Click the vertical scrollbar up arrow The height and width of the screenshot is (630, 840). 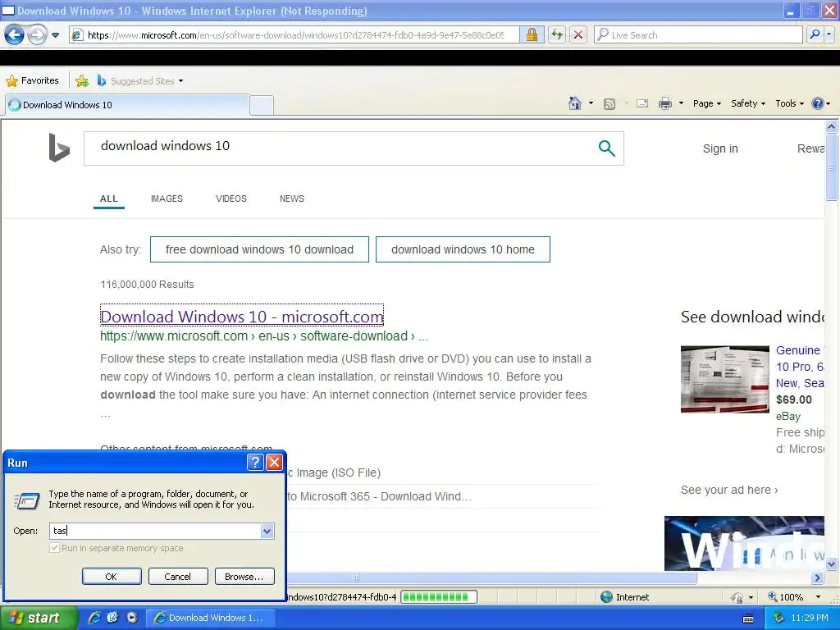[x=832, y=127]
